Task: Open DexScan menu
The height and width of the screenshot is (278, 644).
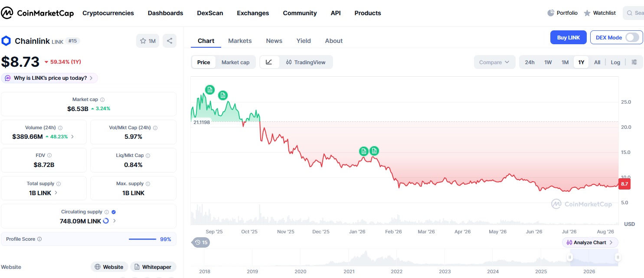Action: click(210, 13)
